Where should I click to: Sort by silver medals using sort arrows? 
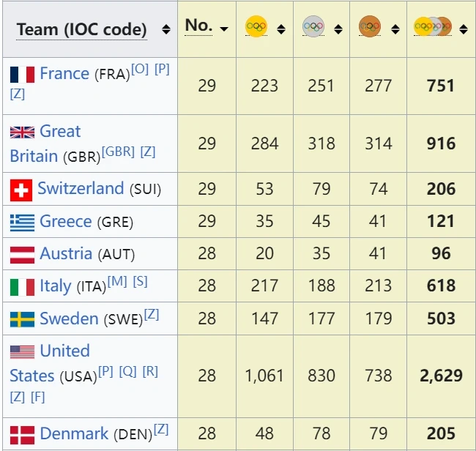coord(338,29)
